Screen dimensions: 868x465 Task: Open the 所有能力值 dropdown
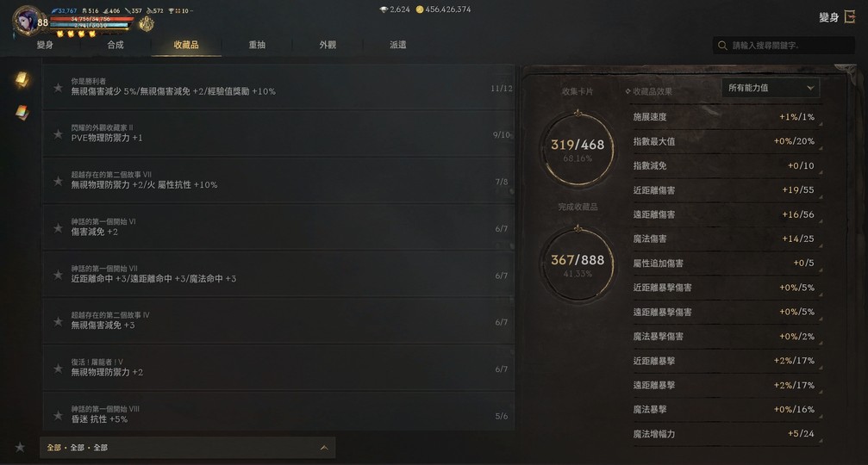[771, 88]
